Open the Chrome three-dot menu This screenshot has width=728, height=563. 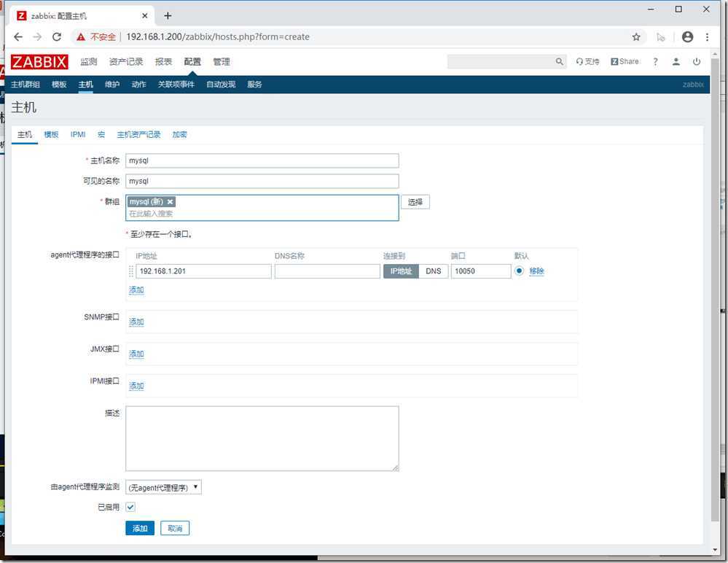click(x=707, y=36)
